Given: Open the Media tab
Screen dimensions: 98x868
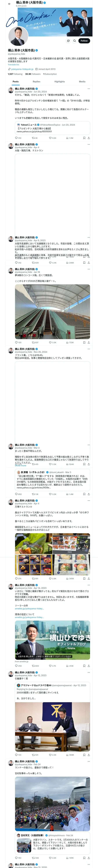Looking at the screenshot, I should pos(82,82).
